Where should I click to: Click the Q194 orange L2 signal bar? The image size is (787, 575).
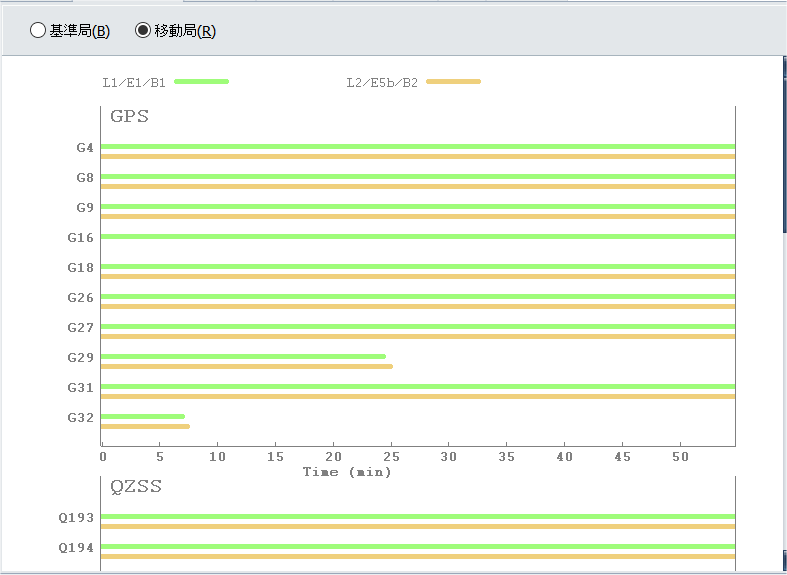point(418,556)
